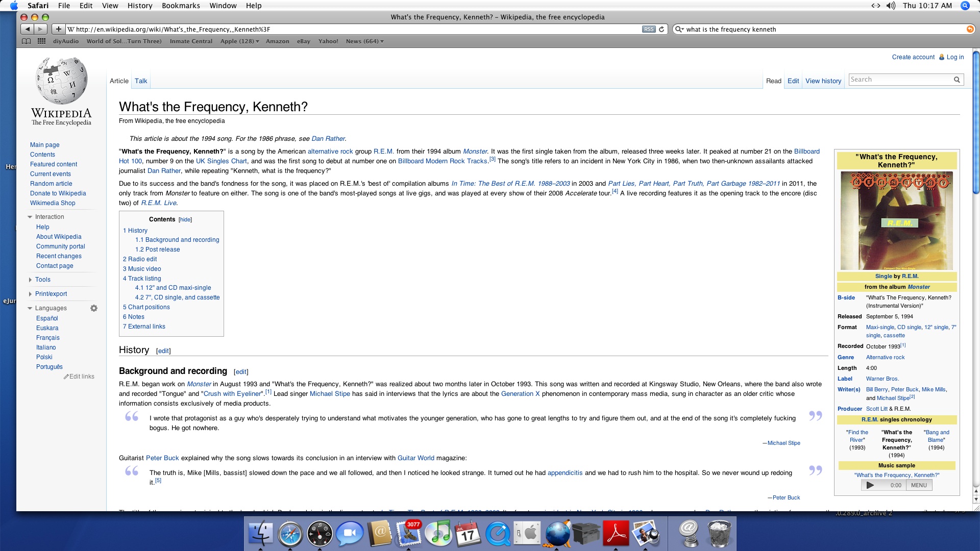Open language settings gear icon
Screen dimensions: 980x551
pyautogui.click(x=94, y=308)
